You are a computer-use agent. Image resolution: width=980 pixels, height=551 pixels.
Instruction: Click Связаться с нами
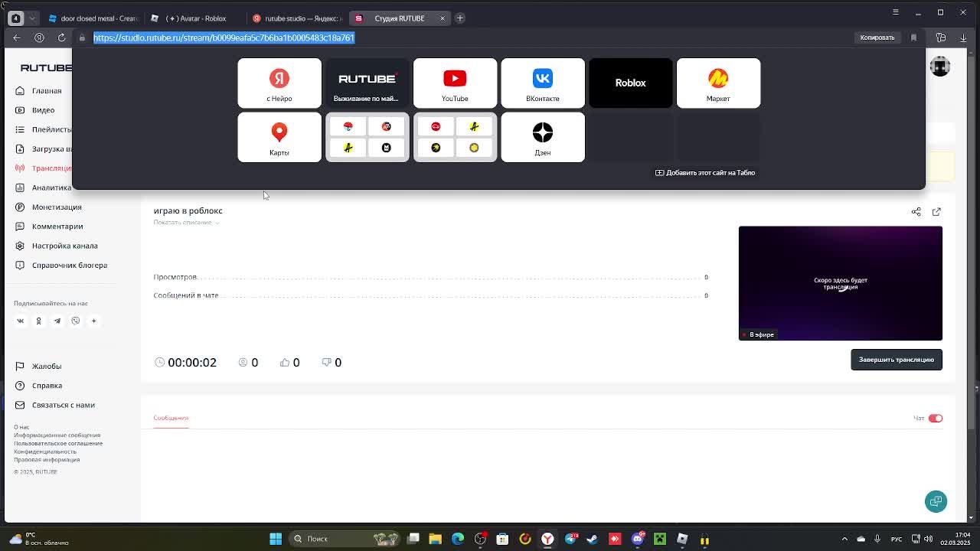64,405
